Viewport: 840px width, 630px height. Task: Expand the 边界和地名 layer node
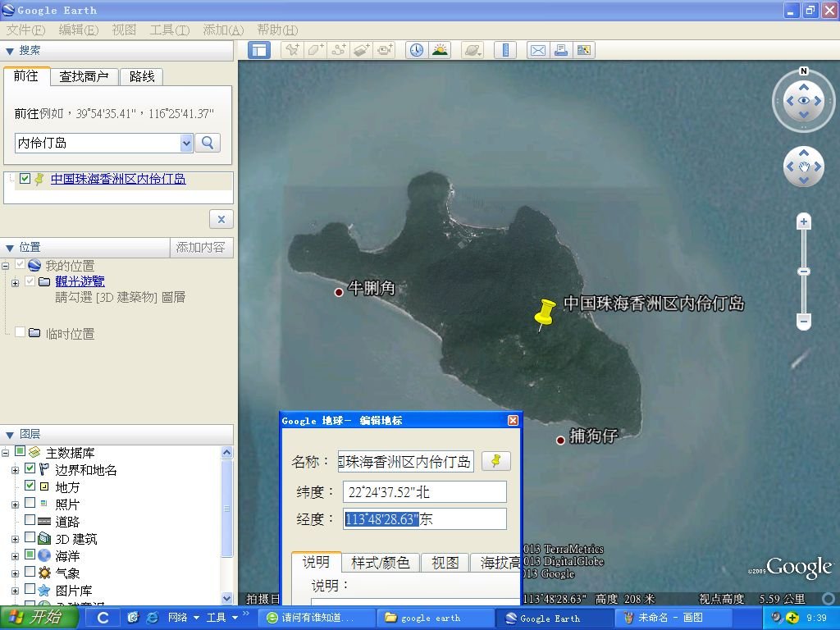(x=15, y=470)
